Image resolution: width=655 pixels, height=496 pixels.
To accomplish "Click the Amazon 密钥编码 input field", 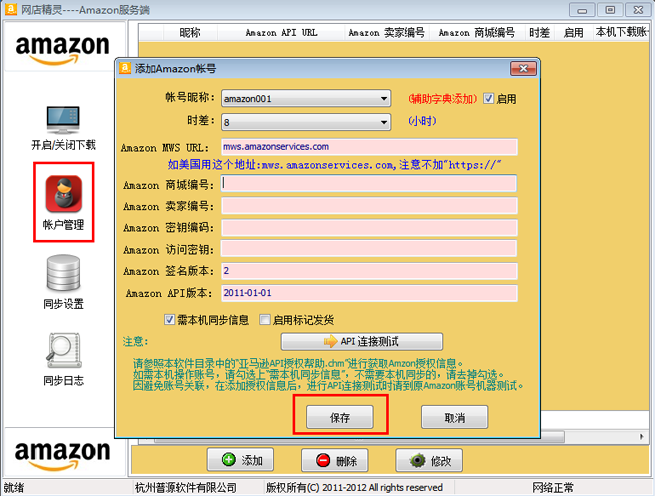I will tap(369, 228).
